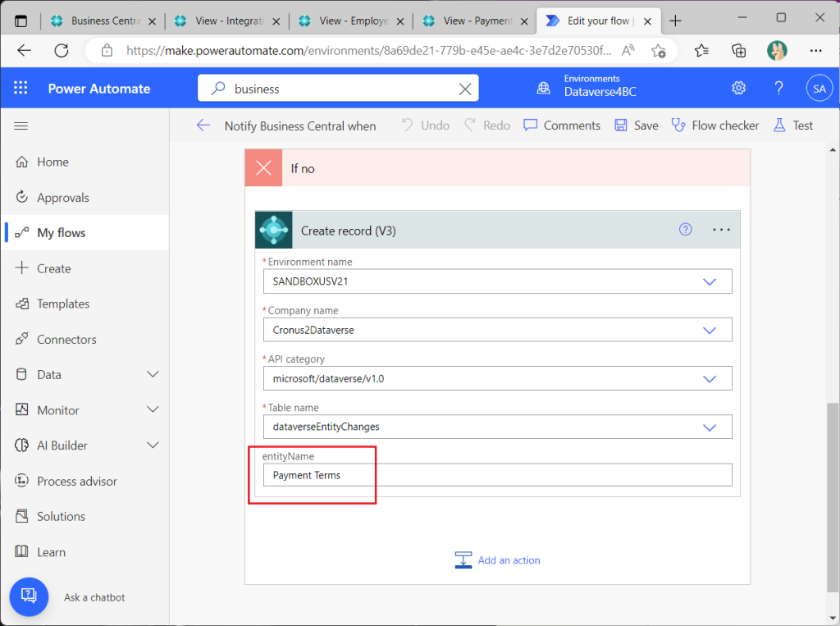Image resolution: width=840 pixels, height=626 pixels.
Task: Click the If no branch header
Action: tap(498, 168)
